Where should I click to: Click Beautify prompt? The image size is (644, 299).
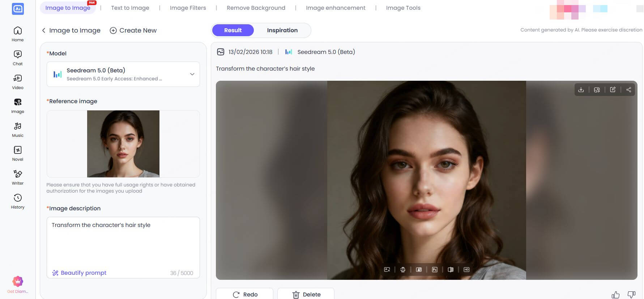[79, 273]
